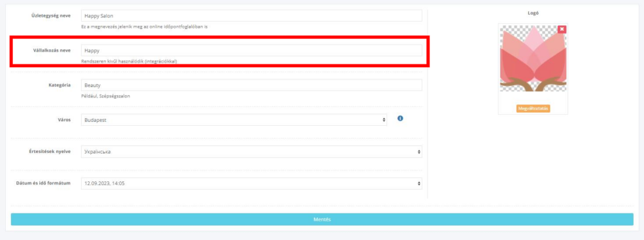Screen dimensions: 644x240
Task: Click the 'Például, Szépségszalon' hint text
Action: 106,96
